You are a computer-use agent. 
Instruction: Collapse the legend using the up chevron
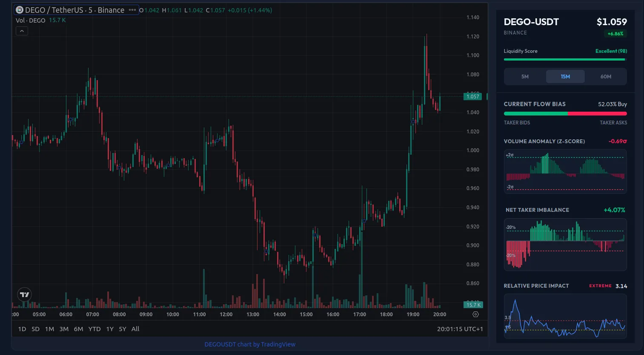(22, 31)
